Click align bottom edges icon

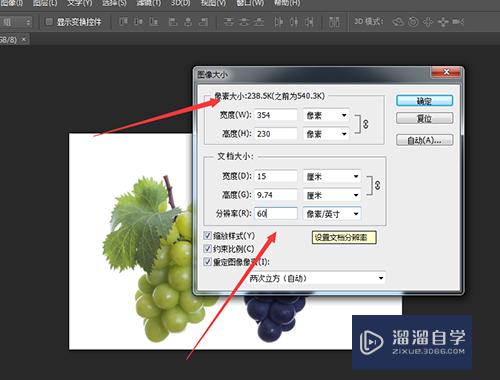(153, 22)
